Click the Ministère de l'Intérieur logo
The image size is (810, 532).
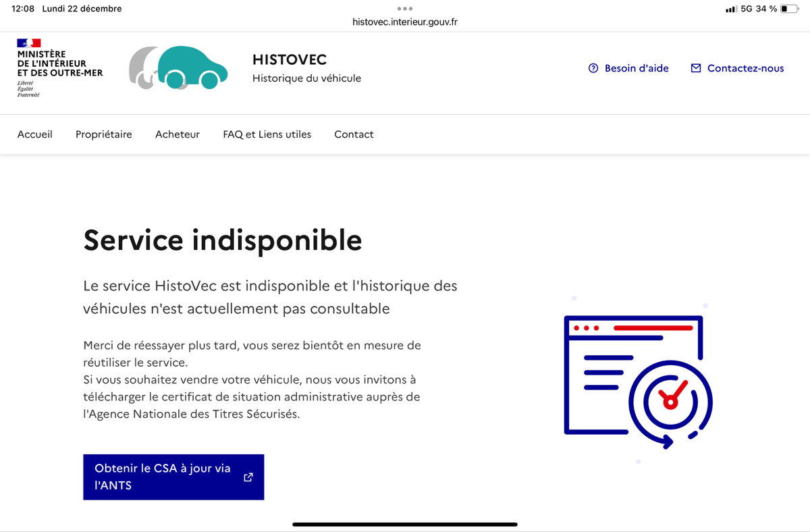(x=59, y=68)
